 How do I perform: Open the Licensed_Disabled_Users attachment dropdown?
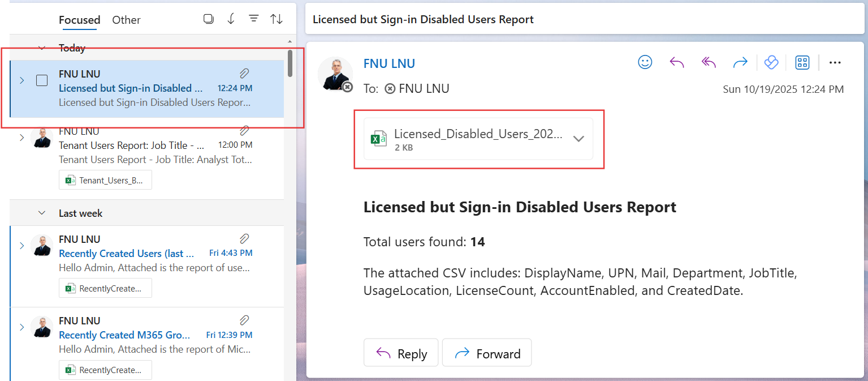click(578, 138)
